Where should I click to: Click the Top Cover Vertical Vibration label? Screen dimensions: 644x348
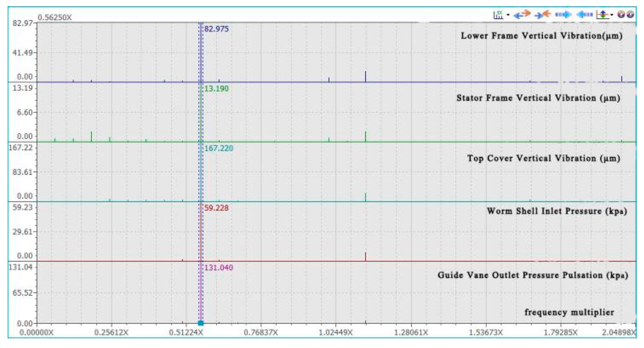click(543, 158)
